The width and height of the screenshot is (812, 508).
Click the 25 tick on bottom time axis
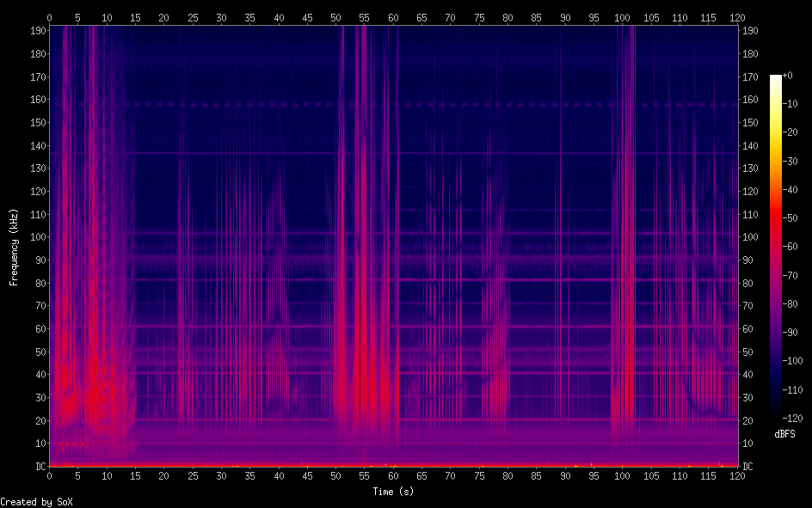tap(193, 475)
